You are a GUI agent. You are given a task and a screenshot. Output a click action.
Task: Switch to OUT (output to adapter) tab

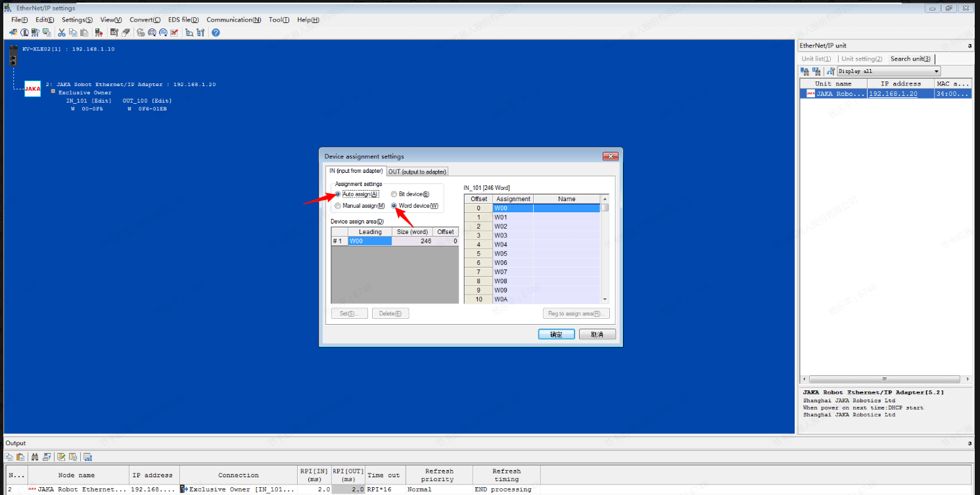417,172
